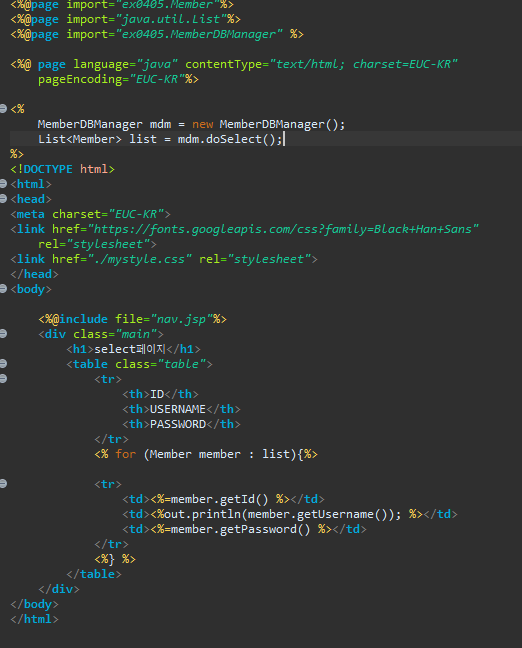Click the Google fonts URL string

tap(283, 229)
